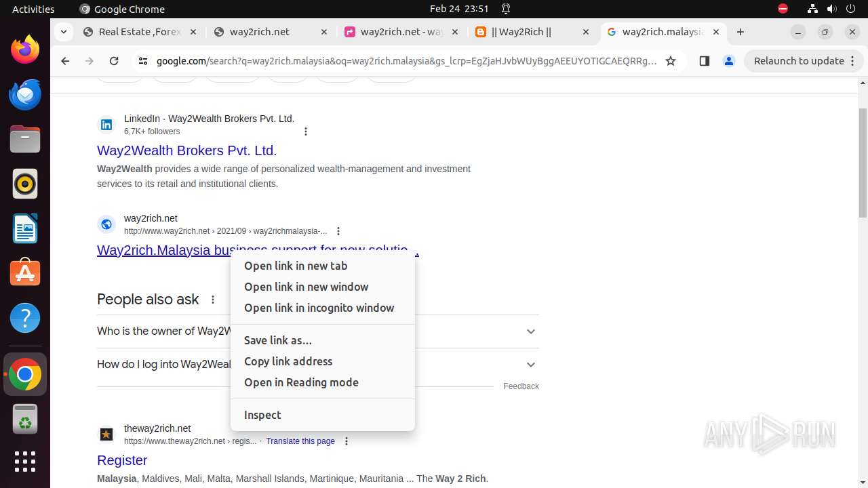Open the Trash icon in the dock

point(25,420)
